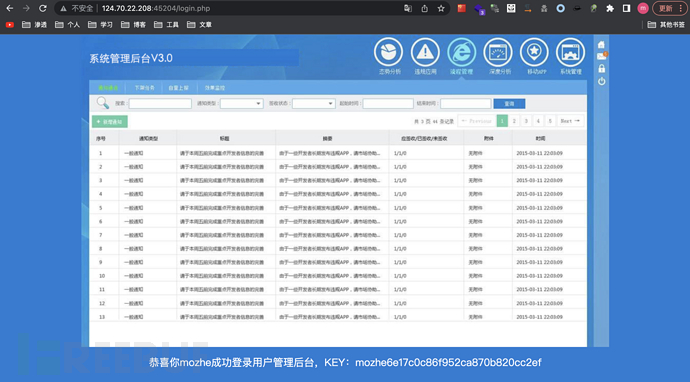This screenshot has width=690, height=382.
Task: Go to page 5 in pagination
Action: 550,121
